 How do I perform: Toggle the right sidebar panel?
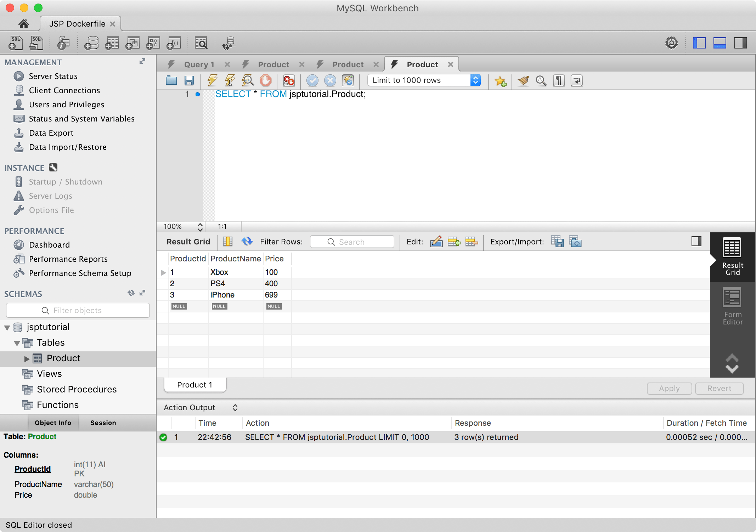(740, 43)
